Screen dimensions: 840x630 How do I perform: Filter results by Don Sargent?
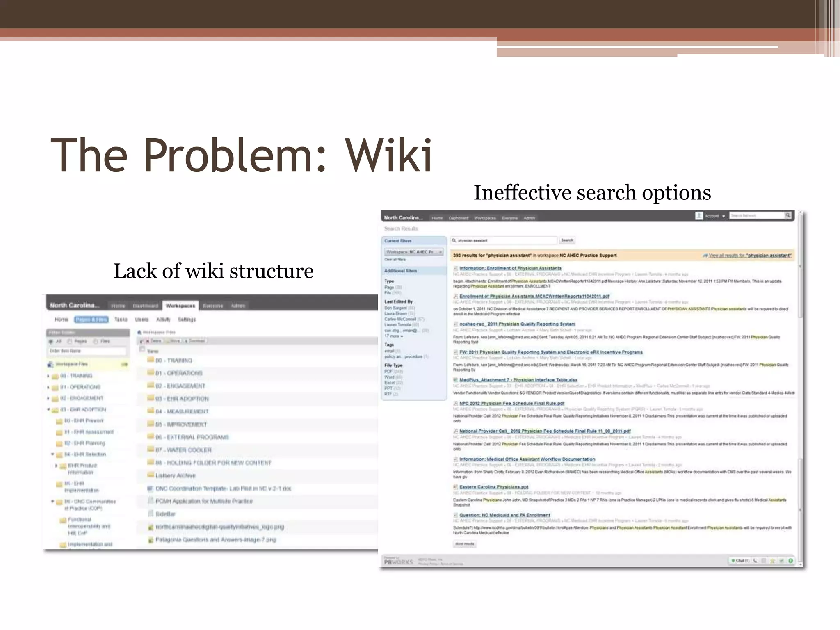coord(399,308)
